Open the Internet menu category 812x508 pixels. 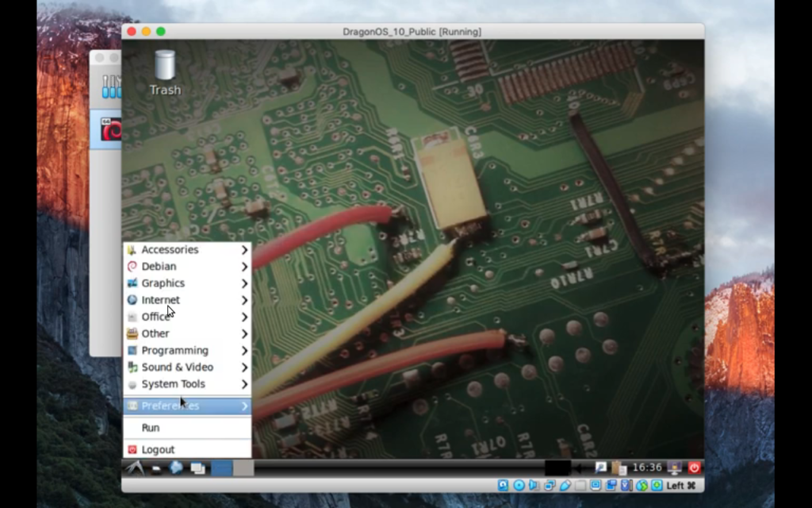pyautogui.click(x=187, y=300)
